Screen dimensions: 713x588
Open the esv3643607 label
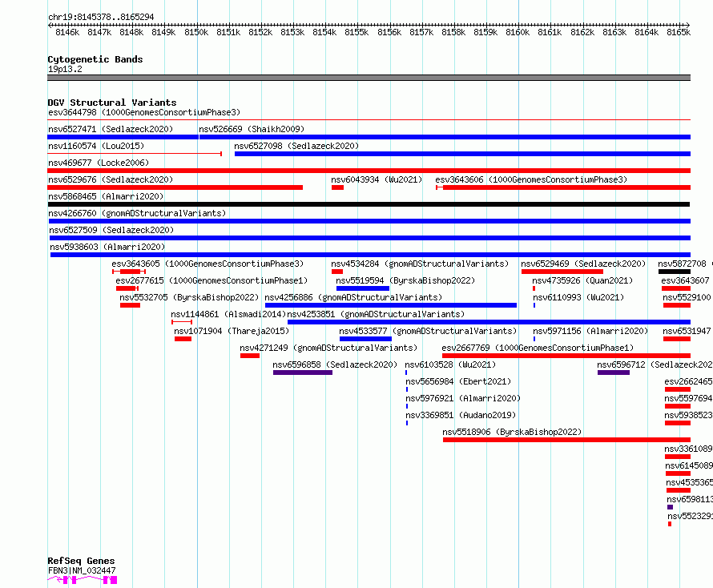point(685,280)
